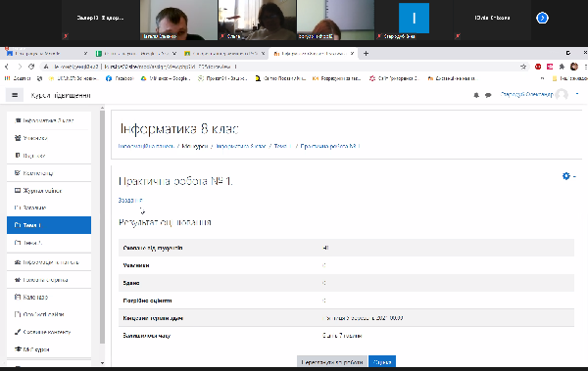Viewport: 588px width, 371px height.
Task: Switch to second browser tab with green icon
Action: [x=136, y=54]
